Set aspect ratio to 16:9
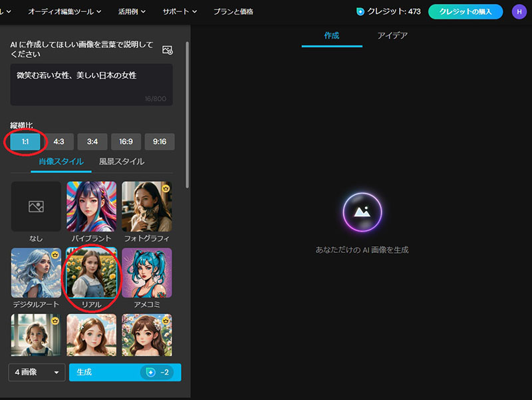The height and width of the screenshot is (400, 532). pos(126,142)
